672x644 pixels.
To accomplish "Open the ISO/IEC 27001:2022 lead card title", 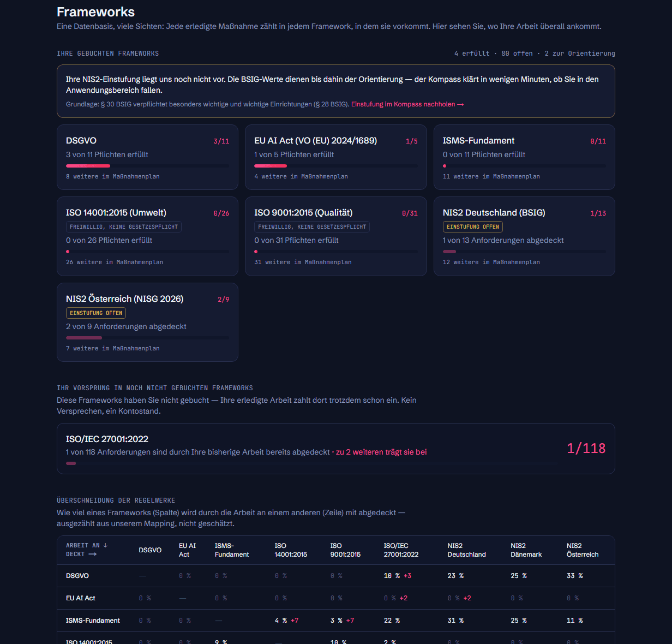I will coord(107,439).
